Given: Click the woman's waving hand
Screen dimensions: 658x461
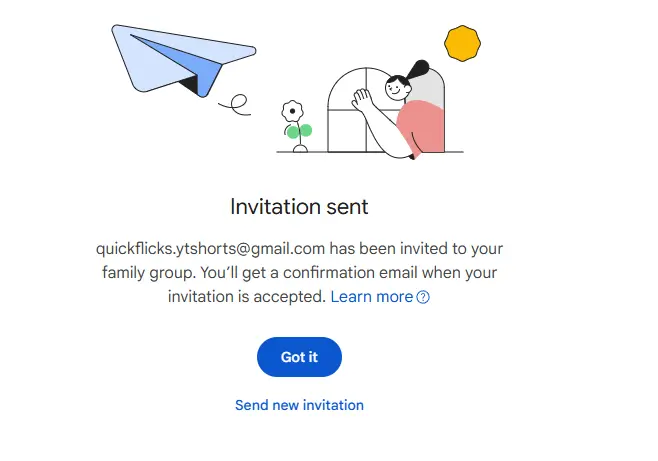Looking at the screenshot, I should pos(362,100).
